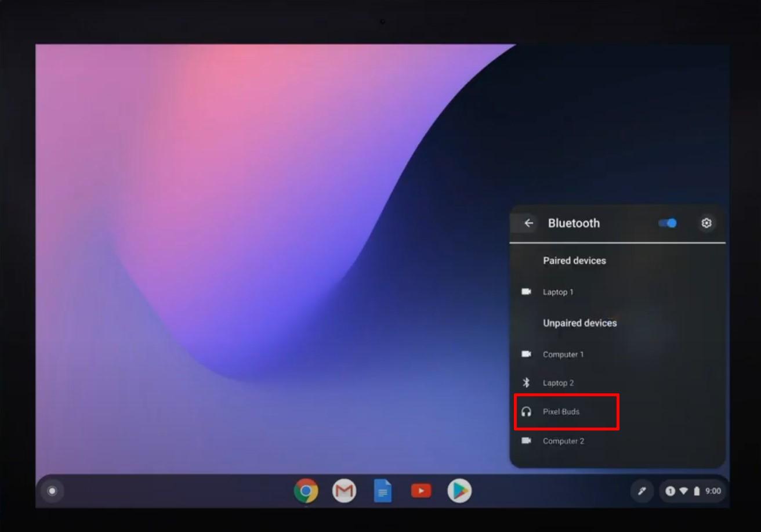Turn off the Bluetooth toggle switch
This screenshot has height=532, width=761.
(x=668, y=223)
